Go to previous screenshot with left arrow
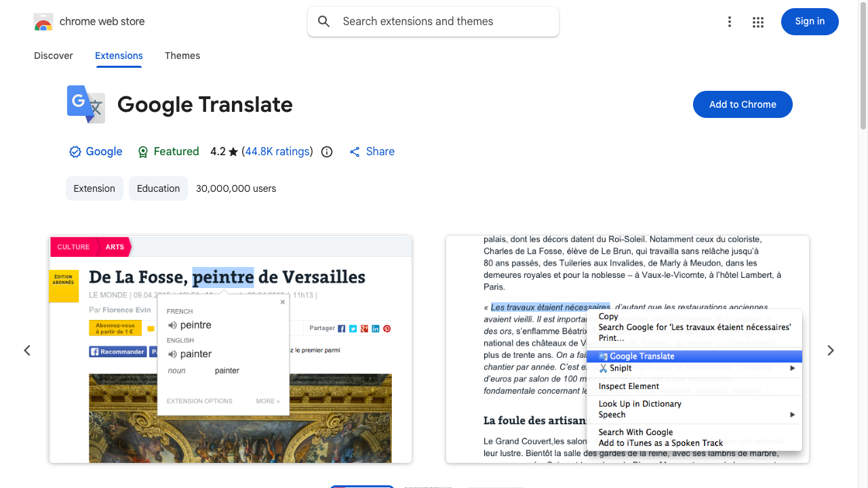 click(x=27, y=350)
